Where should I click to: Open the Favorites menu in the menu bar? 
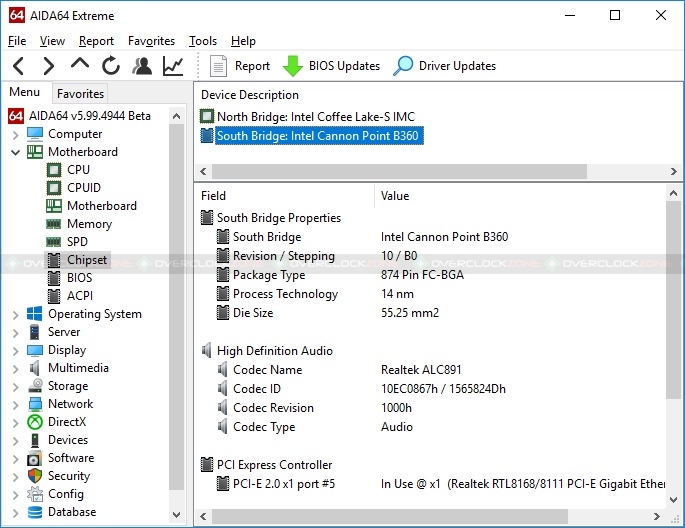pyautogui.click(x=151, y=41)
